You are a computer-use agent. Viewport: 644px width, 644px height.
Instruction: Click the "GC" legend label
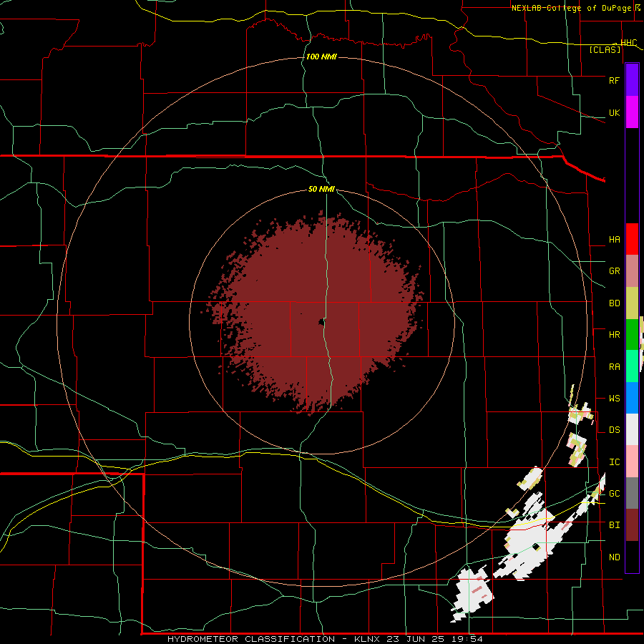point(614,494)
